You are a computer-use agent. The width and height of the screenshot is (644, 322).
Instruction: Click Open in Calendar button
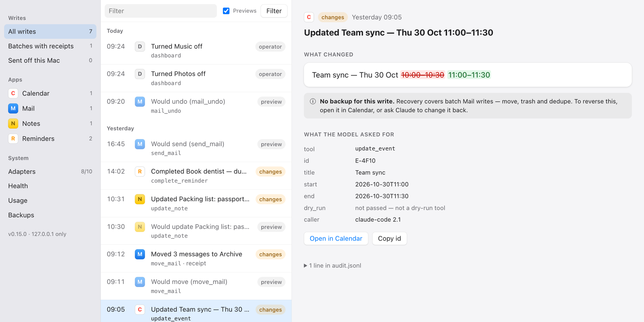coord(336,238)
